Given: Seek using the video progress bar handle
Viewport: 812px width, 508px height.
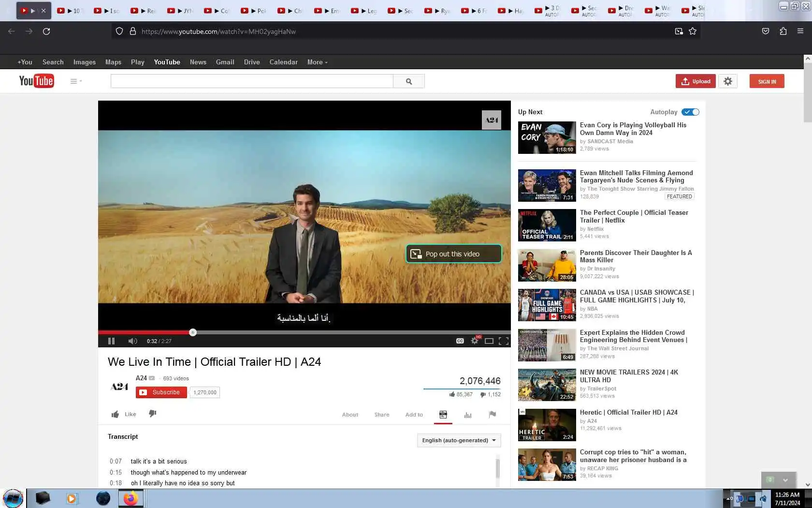Looking at the screenshot, I should 193,332.
